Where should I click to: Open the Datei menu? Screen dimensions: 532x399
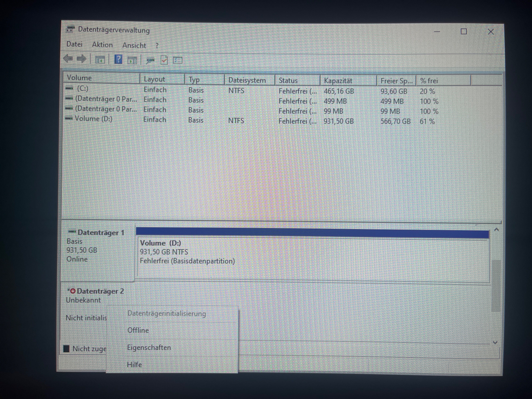[x=74, y=44]
